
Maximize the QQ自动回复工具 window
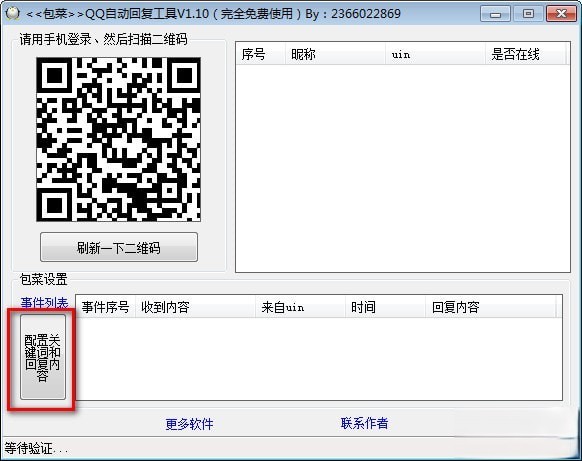point(529,14)
